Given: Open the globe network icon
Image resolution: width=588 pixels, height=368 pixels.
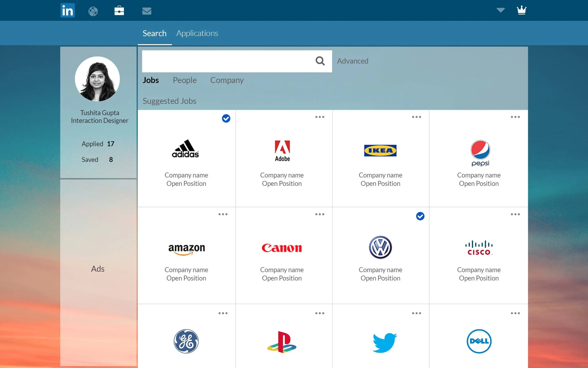Looking at the screenshot, I should 93,11.
